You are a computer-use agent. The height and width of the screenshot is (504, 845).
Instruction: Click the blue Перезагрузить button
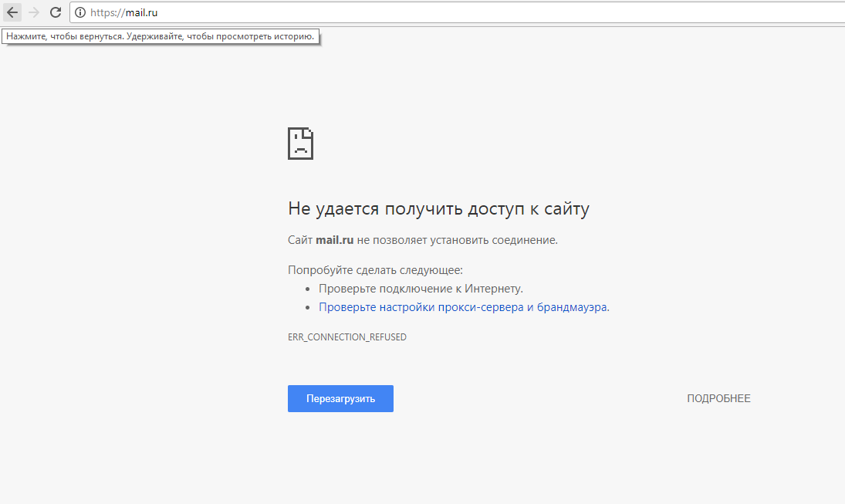(340, 398)
